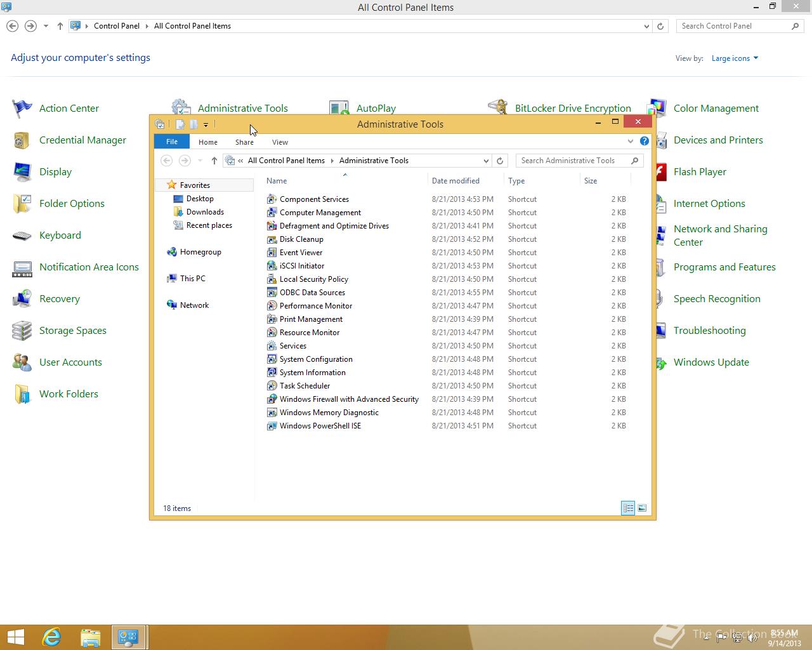812x650 pixels.
Task: Open Customize Quick Access Toolbar dropdown
Action: 206,125
